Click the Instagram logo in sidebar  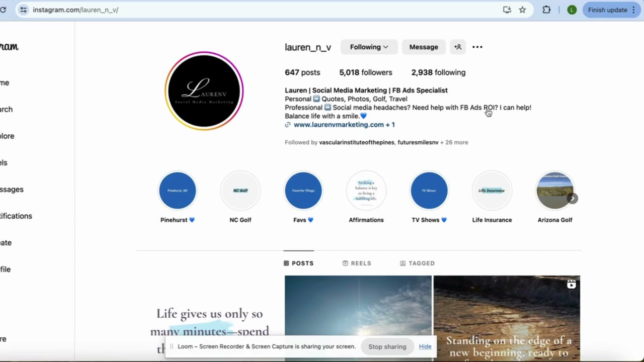tap(9, 47)
